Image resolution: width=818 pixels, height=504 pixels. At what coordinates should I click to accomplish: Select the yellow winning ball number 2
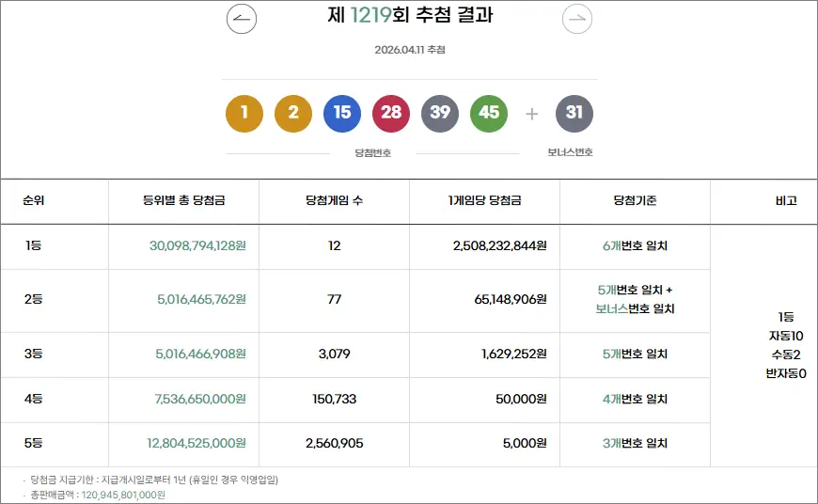[x=293, y=114]
